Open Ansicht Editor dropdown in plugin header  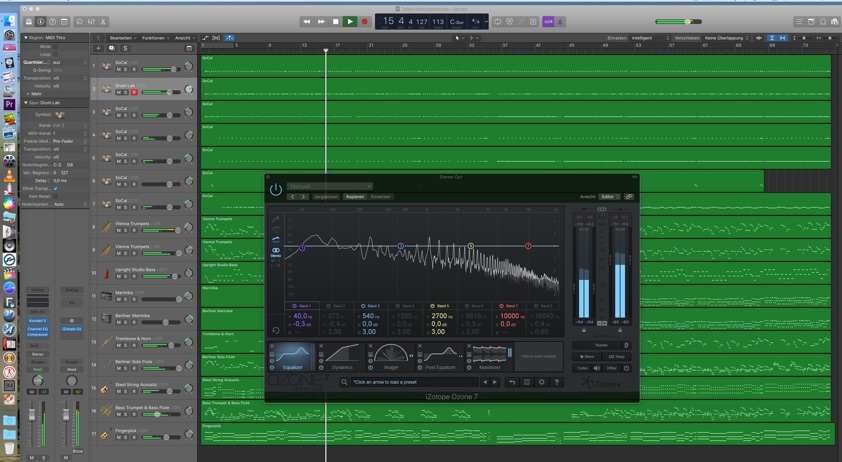click(609, 197)
